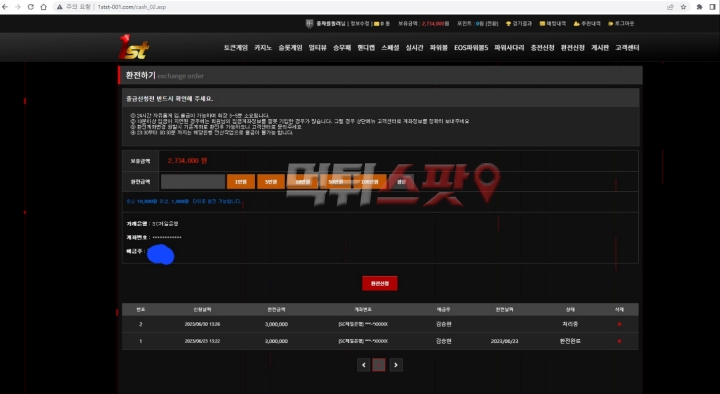720x394 pixels.
Task: Open the browser extensions puzzle icon
Action: coord(699,7)
